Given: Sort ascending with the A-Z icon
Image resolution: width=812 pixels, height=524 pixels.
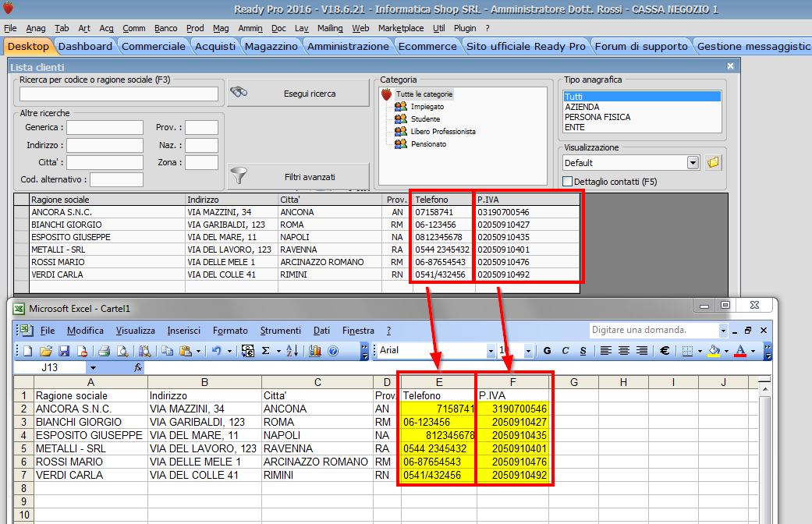Looking at the screenshot, I should point(292,351).
